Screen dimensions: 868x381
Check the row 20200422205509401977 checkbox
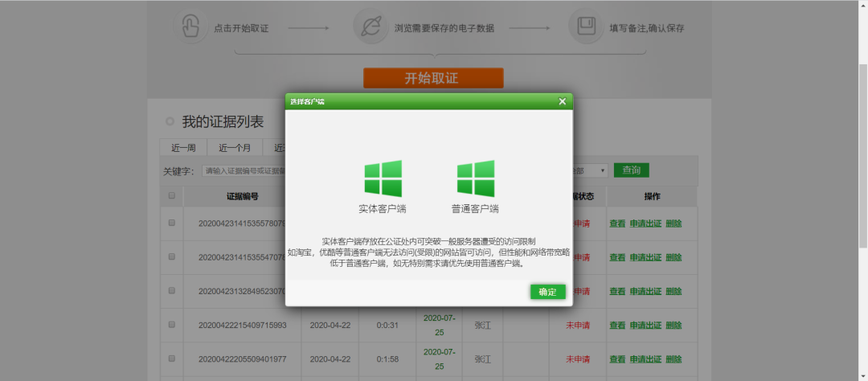click(x=172, y=358)
